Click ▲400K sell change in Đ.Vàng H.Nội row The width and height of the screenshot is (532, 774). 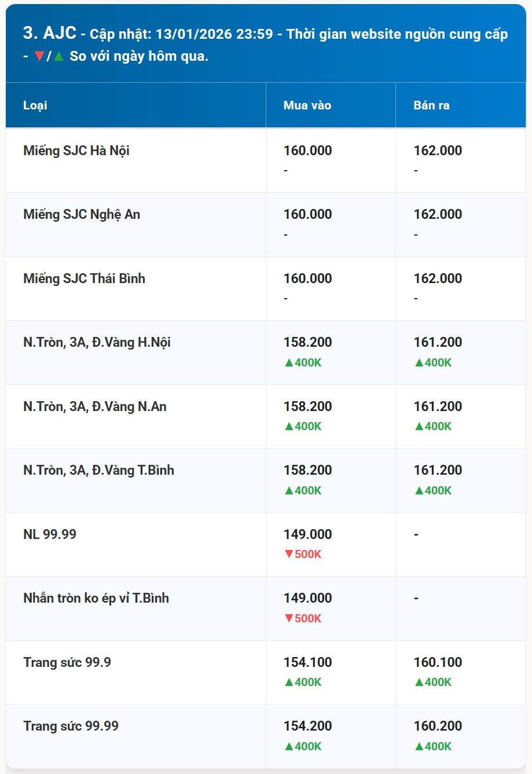click(x=433, y=362)
